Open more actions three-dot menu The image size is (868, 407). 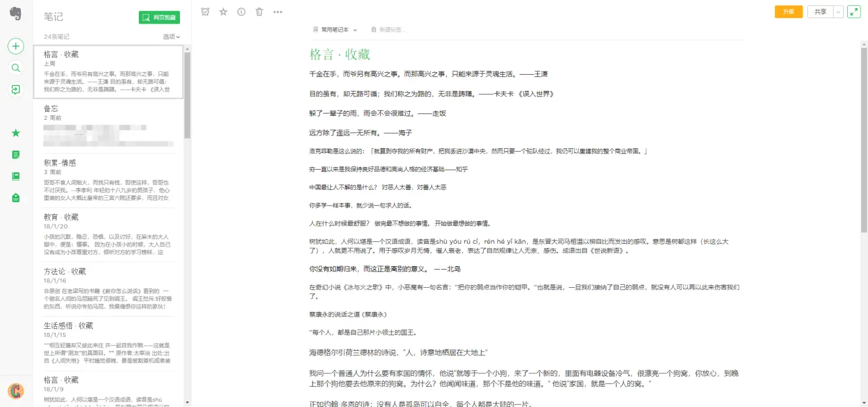pyautogui.click(x=278, y=12)
